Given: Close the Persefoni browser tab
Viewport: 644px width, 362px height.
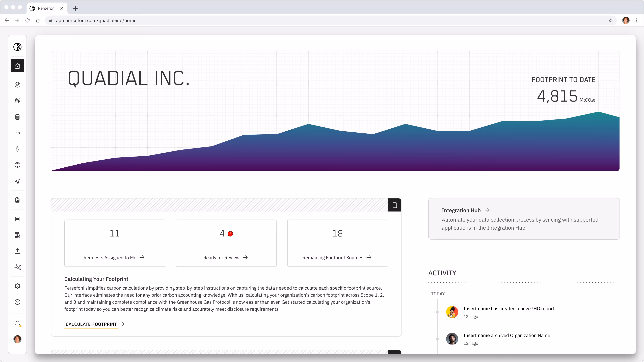Looking at the screenshot, I should pyautogui.click(x=62, y=8).
